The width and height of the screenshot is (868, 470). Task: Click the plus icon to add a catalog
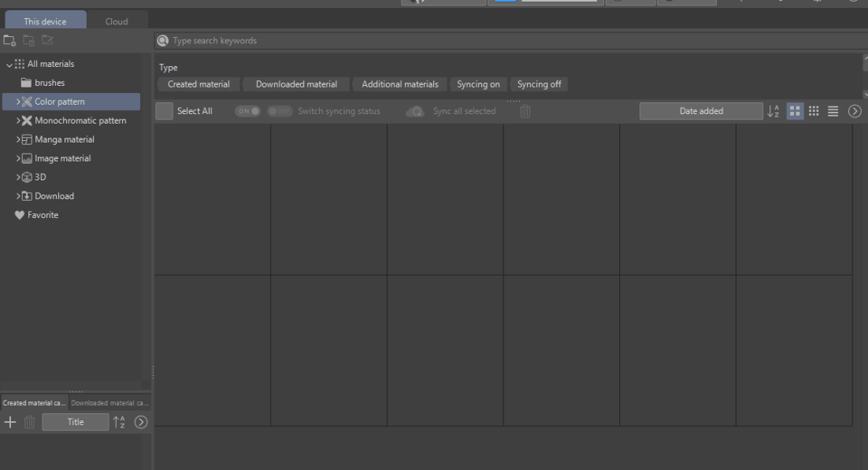click(x=10, y=422)
